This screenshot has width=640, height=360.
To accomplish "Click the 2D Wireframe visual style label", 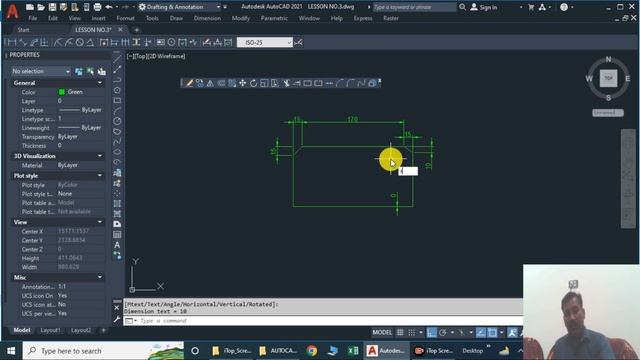I will [167, 56].
